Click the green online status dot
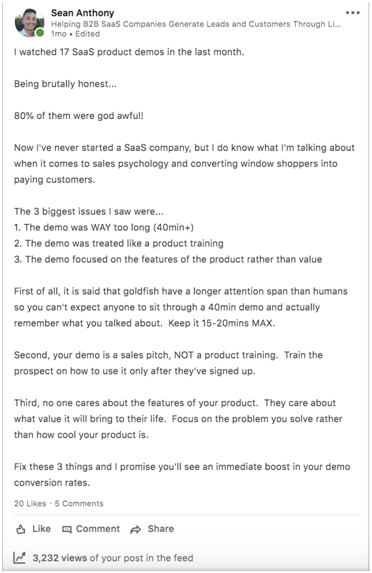 (40, 33)
